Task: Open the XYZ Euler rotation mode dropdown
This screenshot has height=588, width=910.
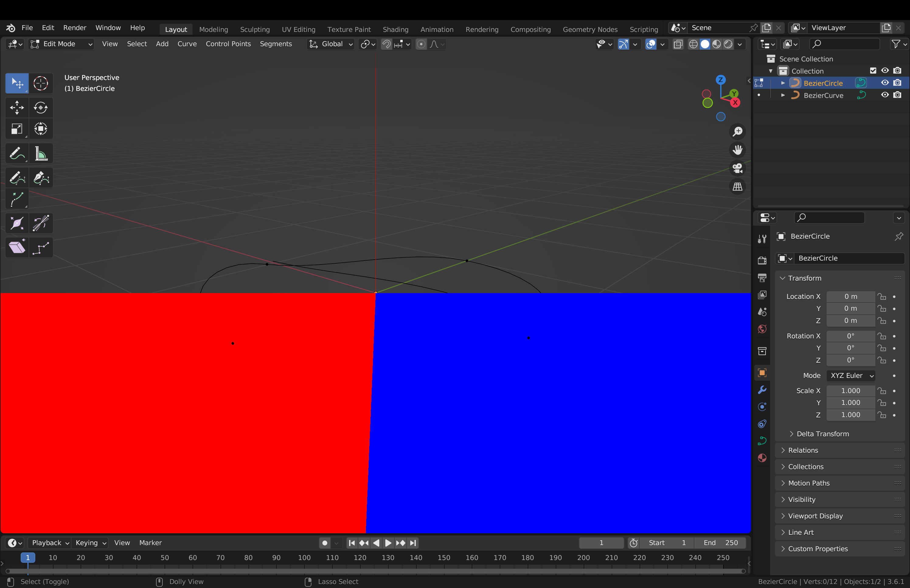Action: click(851, 376)
